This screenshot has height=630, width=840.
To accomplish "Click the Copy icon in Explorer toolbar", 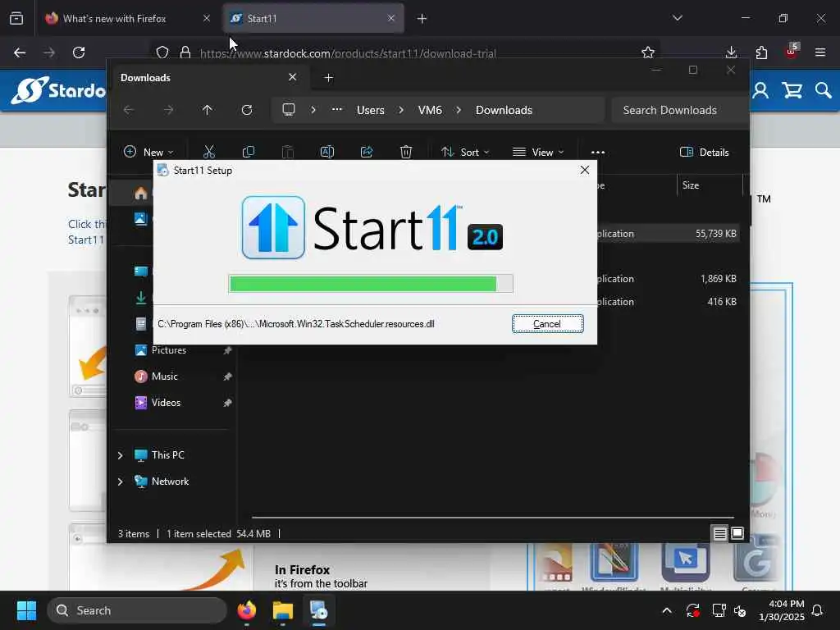I will 248,152.
